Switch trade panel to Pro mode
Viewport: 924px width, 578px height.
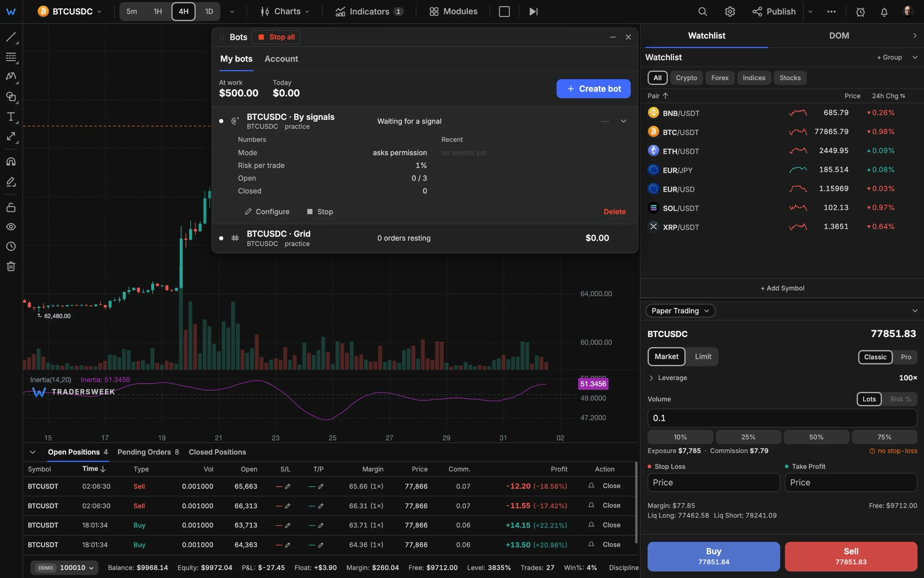pyautogui.click(x=906, y=357)
